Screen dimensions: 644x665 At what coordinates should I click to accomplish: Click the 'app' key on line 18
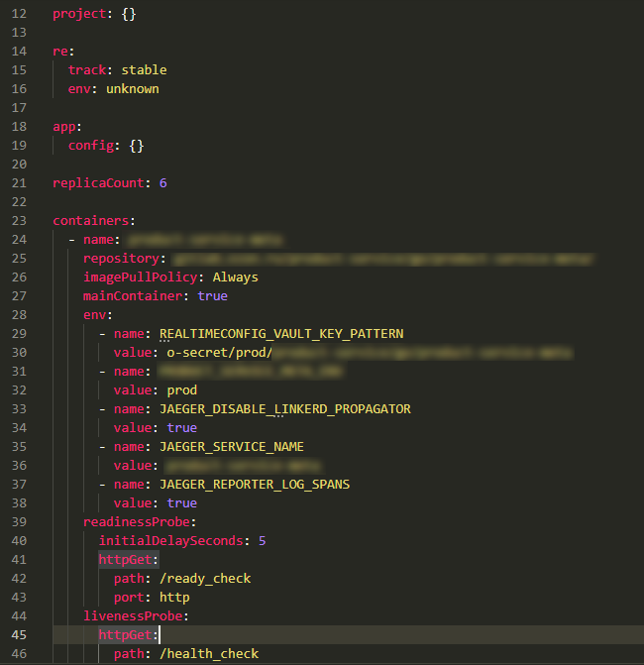point(64,127)
